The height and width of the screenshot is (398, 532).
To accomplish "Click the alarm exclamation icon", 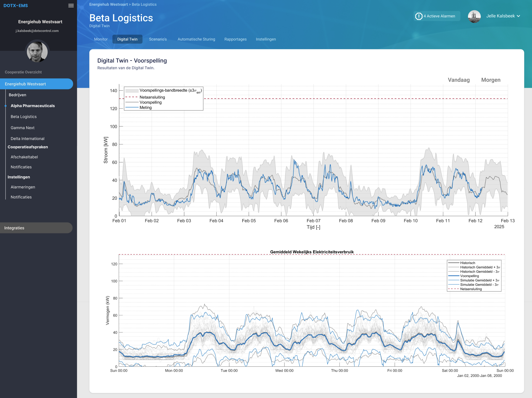I will pyautogui.click(x=418, y=16).
